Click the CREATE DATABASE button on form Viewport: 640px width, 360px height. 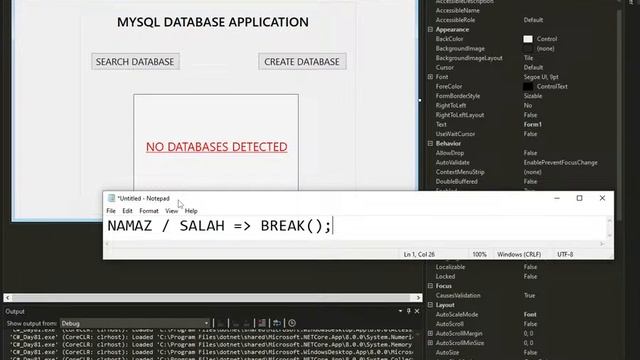tap(302, 62)
